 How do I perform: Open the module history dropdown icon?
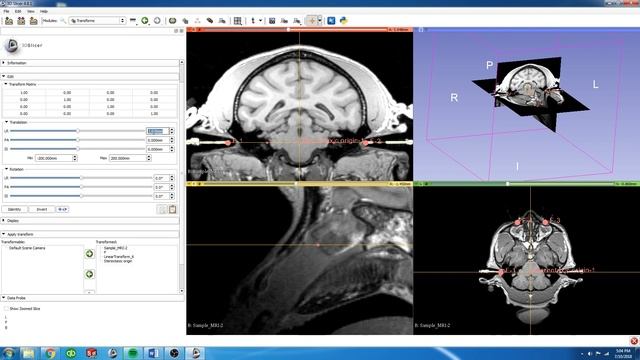pyautogui.click(x=133, y=20)
